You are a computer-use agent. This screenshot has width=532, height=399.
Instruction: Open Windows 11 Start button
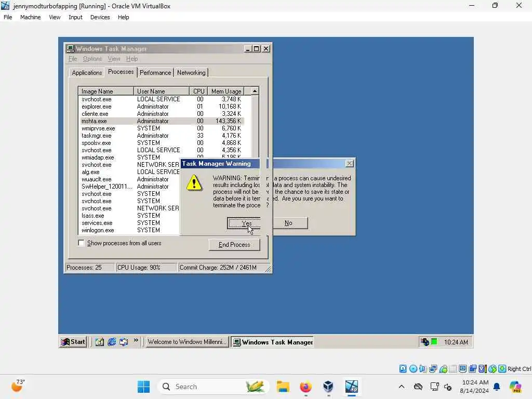tap(143, 387)
